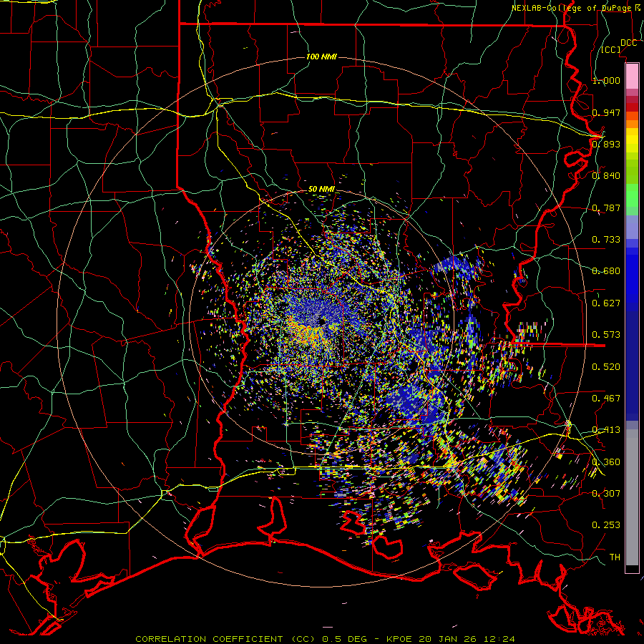Click the DCC legend title

[x=629, y=43]
